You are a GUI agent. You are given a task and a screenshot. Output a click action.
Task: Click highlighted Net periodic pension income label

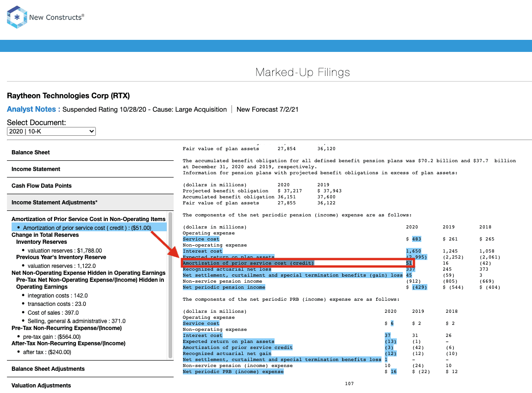click(224, 287)
